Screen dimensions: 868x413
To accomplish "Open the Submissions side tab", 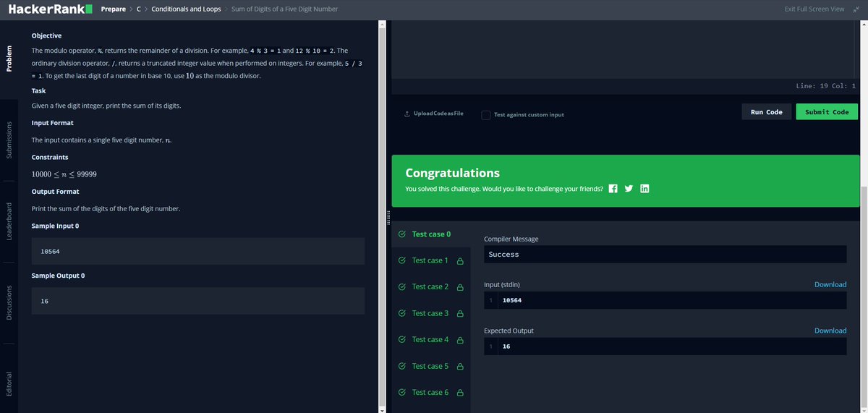I will click(9, 140).
